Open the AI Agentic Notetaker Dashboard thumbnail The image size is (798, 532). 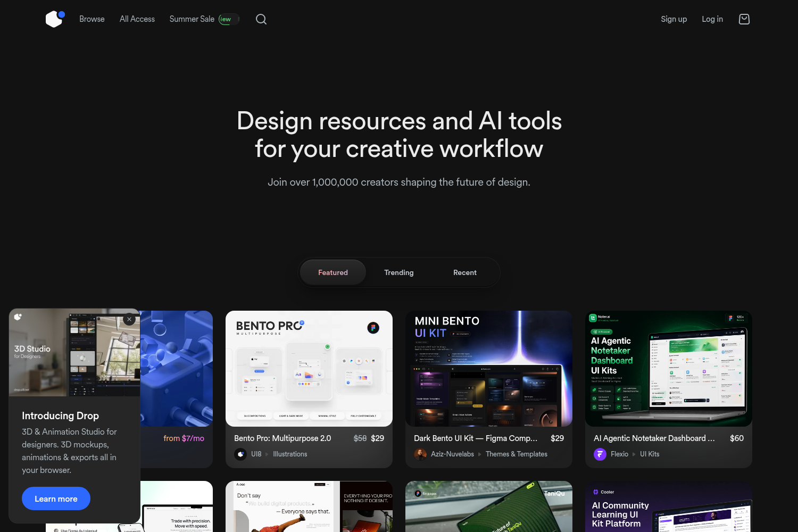pyautogui.click(x=669, y=369)
